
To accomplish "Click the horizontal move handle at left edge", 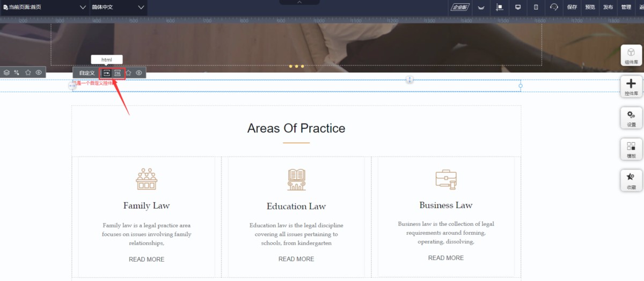I will click(x=72, y=86).
